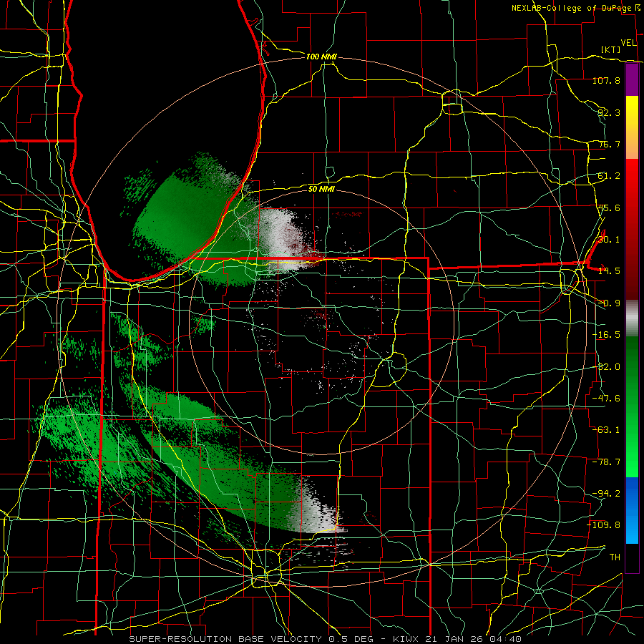Screen dimensions: 644x644
Task: Click the -32.0 scale value
Action: tap(606, 367)
